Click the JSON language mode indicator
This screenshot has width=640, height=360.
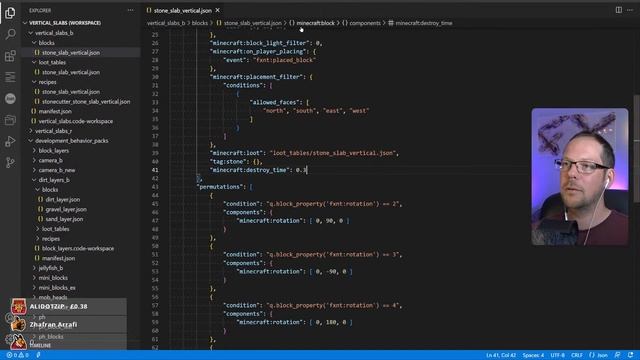598,355
